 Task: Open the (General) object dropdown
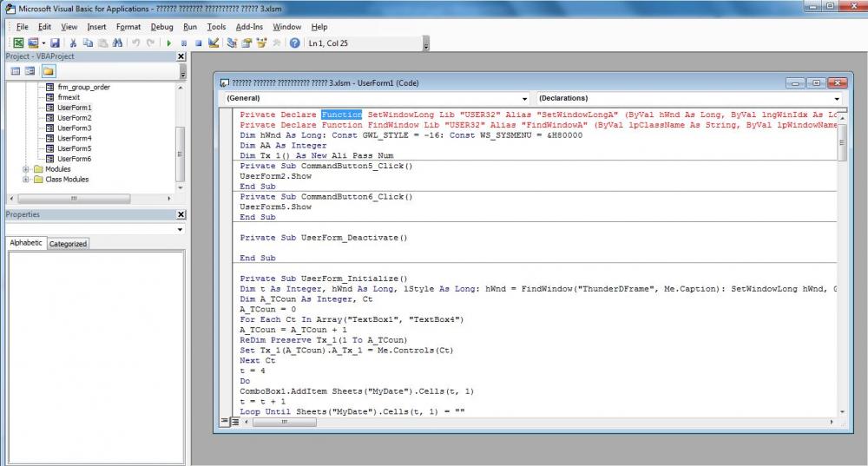524,99
